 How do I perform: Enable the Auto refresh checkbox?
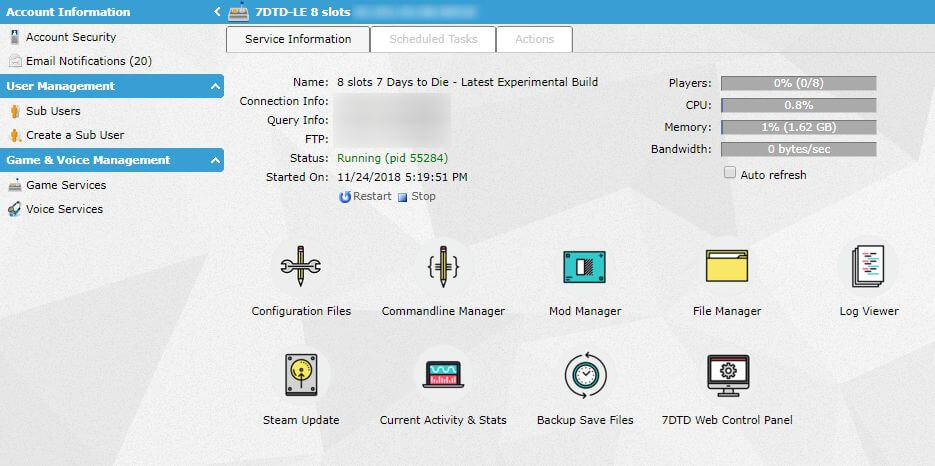(730, 174)
